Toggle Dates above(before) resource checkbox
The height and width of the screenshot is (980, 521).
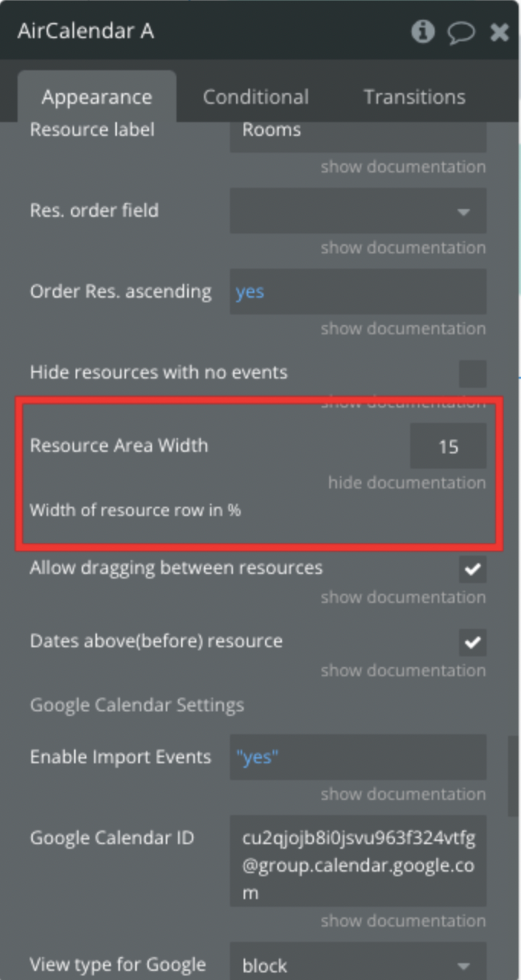(x=473, y=642)
